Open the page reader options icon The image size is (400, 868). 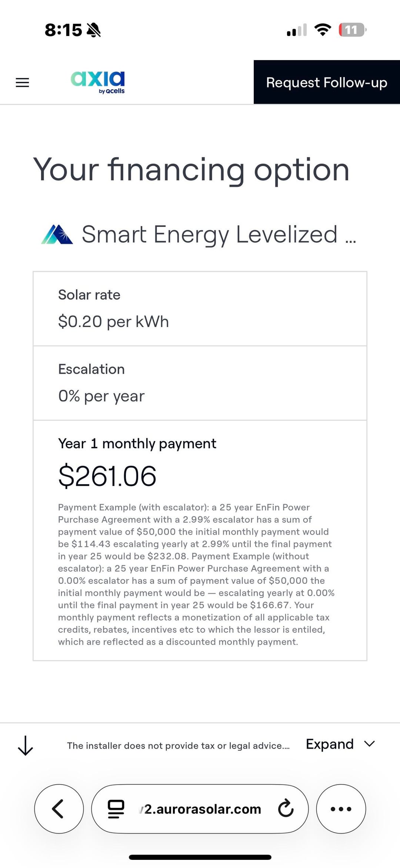[x=116, y=809]
